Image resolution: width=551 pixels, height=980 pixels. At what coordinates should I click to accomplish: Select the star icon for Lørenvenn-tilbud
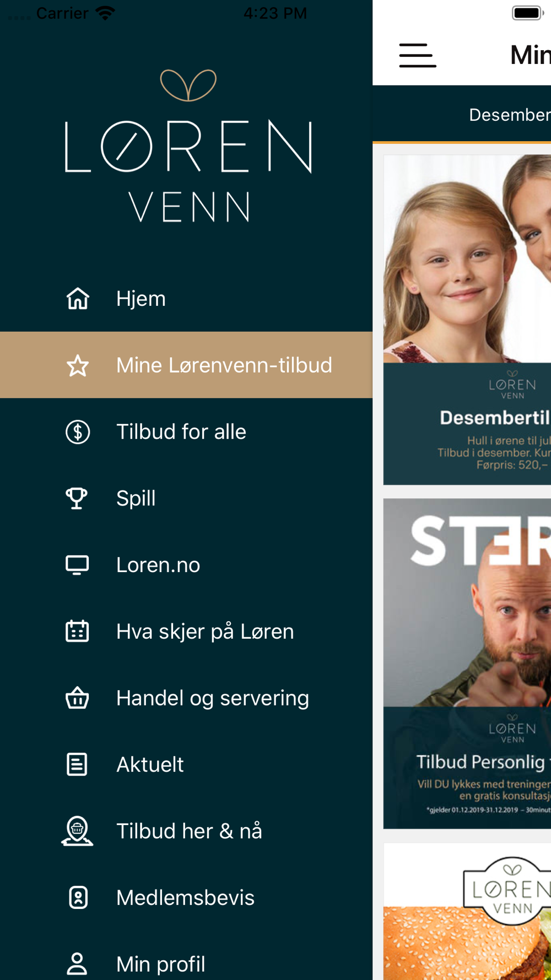(78, 365)
